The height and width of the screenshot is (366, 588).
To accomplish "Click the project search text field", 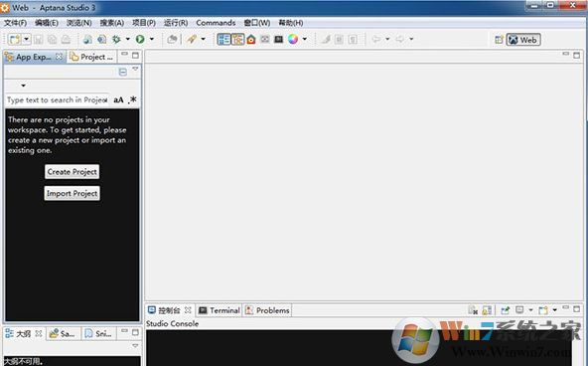I will tap(58, 99).
